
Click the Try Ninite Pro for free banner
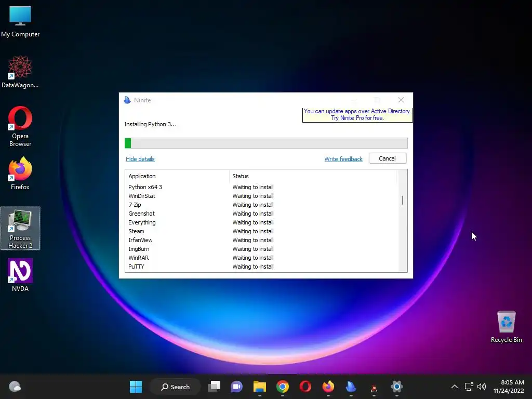pos(357,115)
